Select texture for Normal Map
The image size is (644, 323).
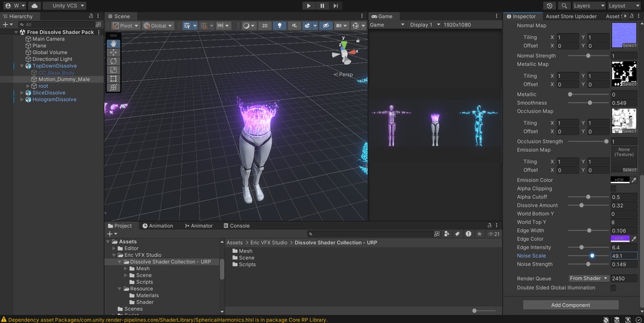(x=629, y=45)
